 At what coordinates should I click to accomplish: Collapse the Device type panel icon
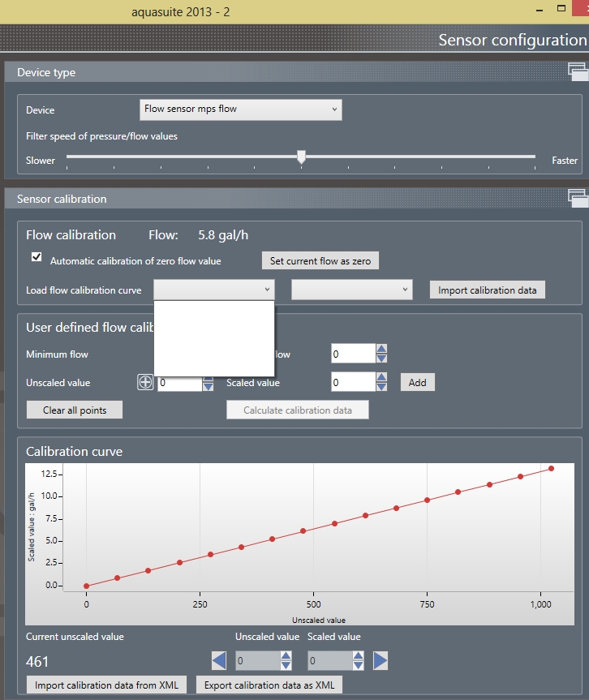[x=578, y=72]
